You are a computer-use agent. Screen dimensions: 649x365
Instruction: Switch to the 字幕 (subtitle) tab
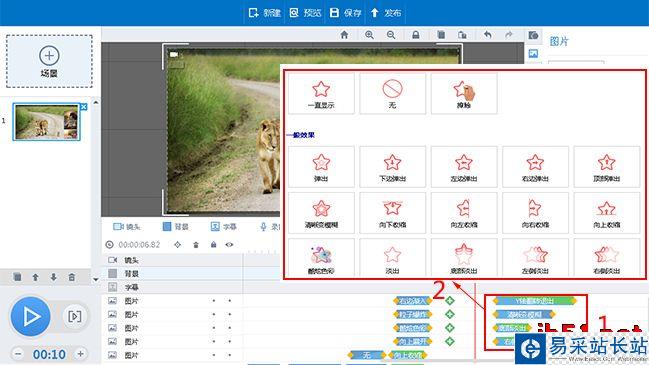(x=224, y=227)
